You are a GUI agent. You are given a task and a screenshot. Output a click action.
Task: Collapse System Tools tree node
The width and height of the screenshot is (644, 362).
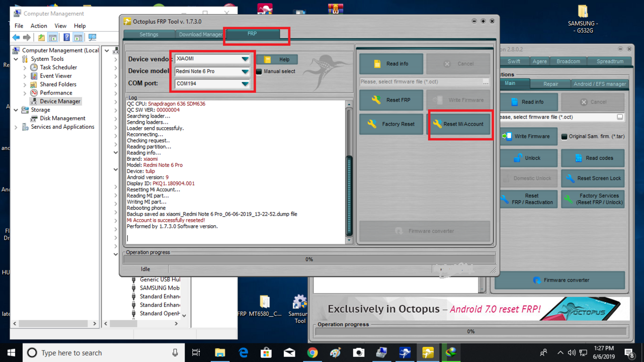click(16, 59)
